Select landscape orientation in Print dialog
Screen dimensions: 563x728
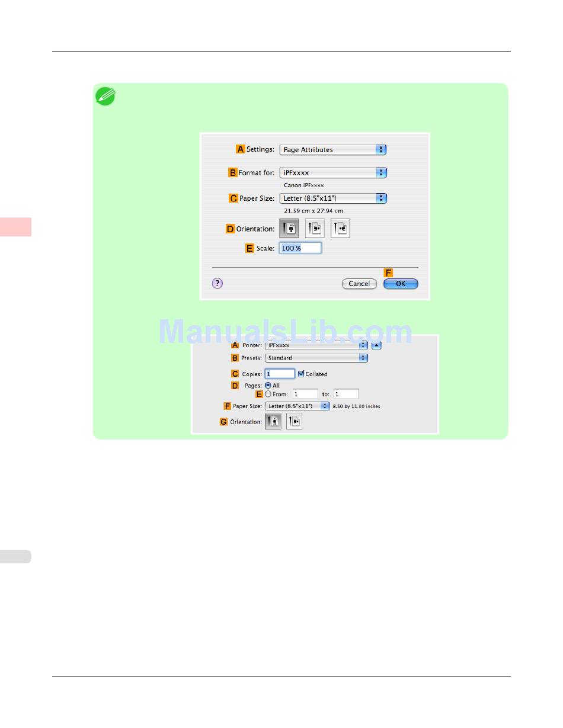click(x=294, y=421)
